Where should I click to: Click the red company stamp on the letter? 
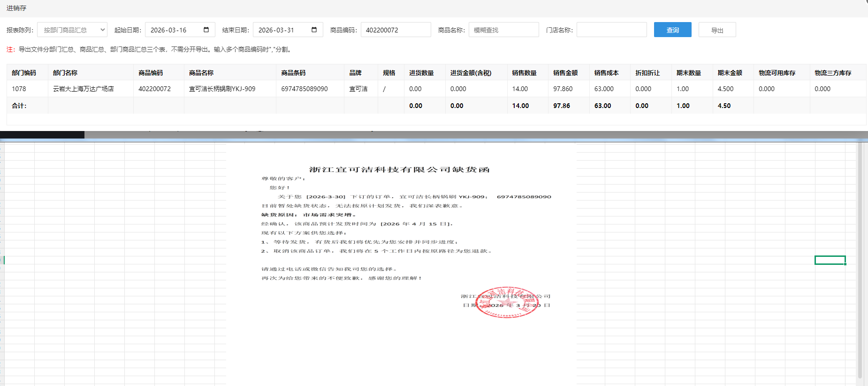pyautogui.click(x=506, y=302)
